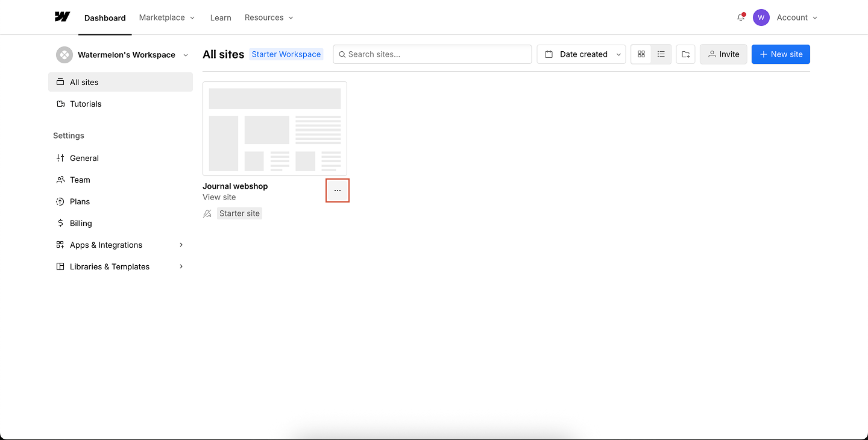Expand Libraries & Templates
The width and height of the screenshot is (868, 440).
tap(121, 266)
